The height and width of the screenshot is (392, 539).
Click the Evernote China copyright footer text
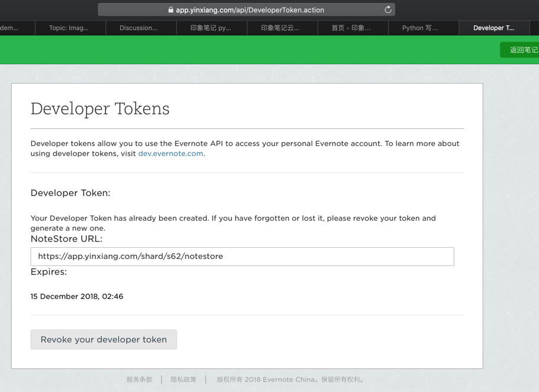coord(291,380)
